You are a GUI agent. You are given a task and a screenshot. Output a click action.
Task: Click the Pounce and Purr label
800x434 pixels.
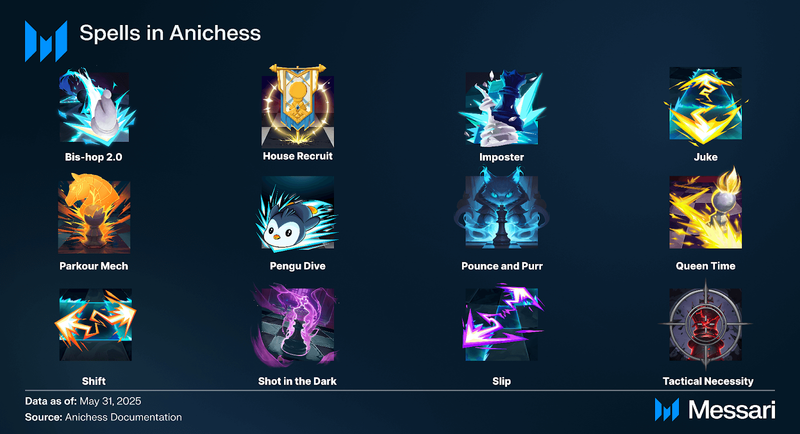tap(502, 266)
